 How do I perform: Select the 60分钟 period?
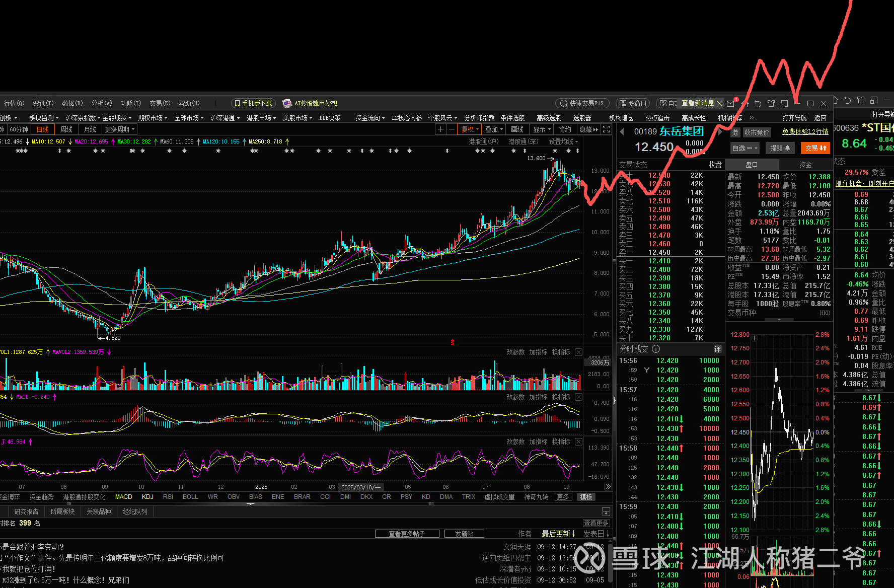[19, 129]
